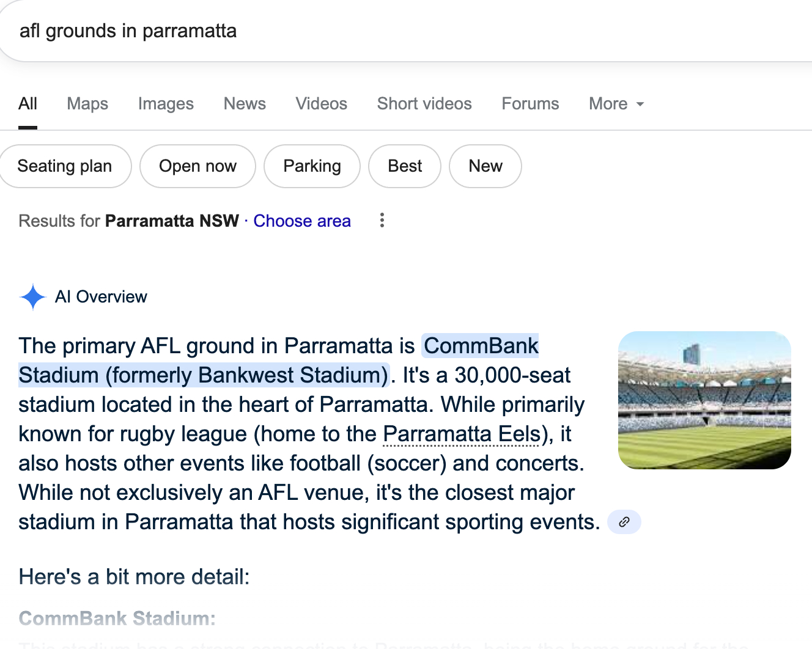This screenshot has width=812, height=649.
Task: Click the New filter chip
Action: click(x=485, y=166)
